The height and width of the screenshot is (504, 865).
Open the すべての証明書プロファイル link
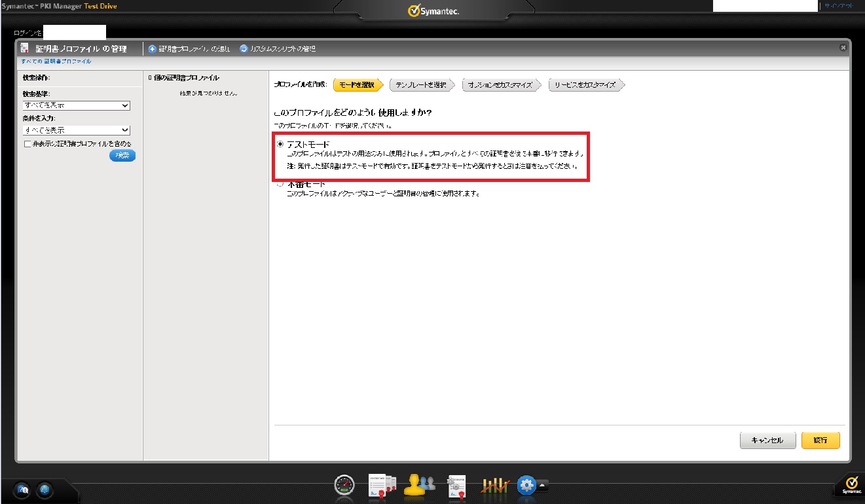point(56,62)
